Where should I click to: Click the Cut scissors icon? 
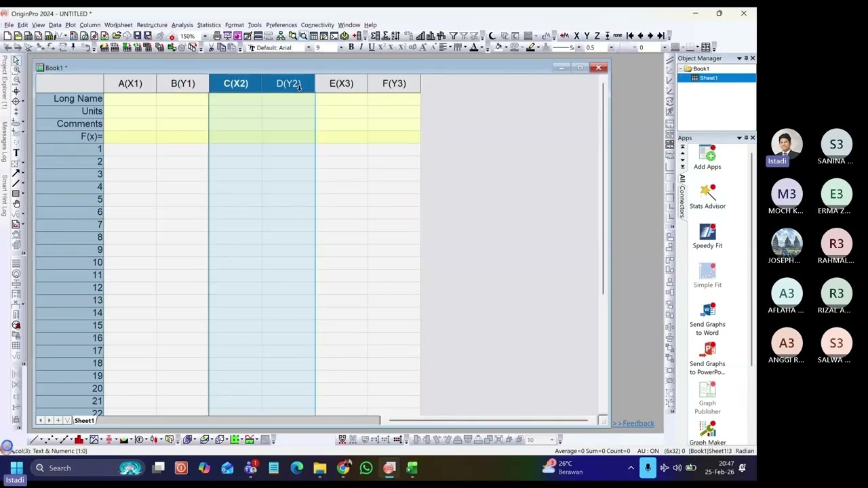[211, 47]
